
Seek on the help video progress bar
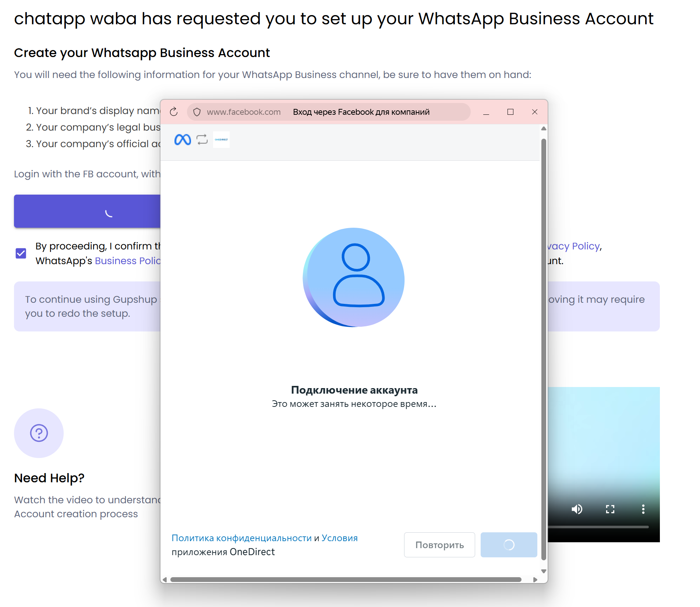coord(598,527)
